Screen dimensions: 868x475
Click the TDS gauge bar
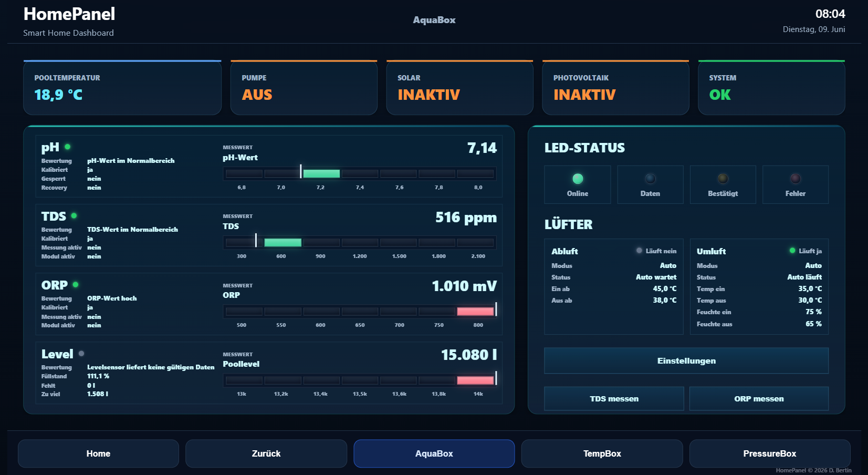pyautogui.click(x=360, y=242)
